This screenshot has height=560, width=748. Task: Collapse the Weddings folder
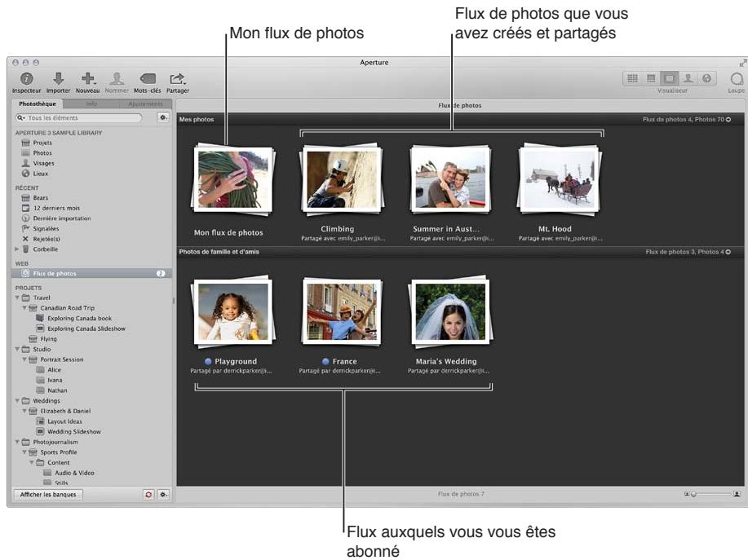click(17, 401)
